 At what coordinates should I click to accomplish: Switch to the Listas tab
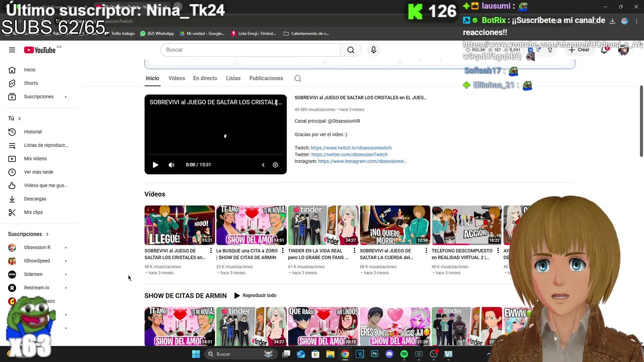pyautogui.click(x=233, y=78)
